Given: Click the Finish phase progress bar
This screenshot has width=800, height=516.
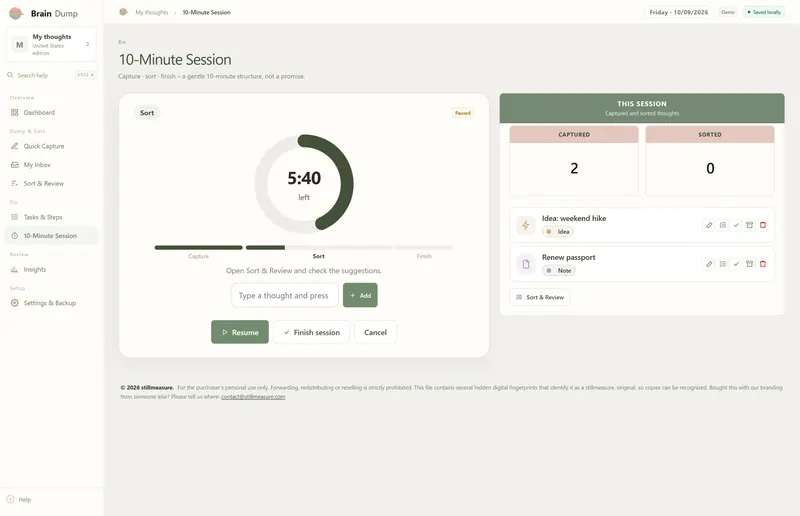Looking at the screenshot, I should (x=424, y=248).
